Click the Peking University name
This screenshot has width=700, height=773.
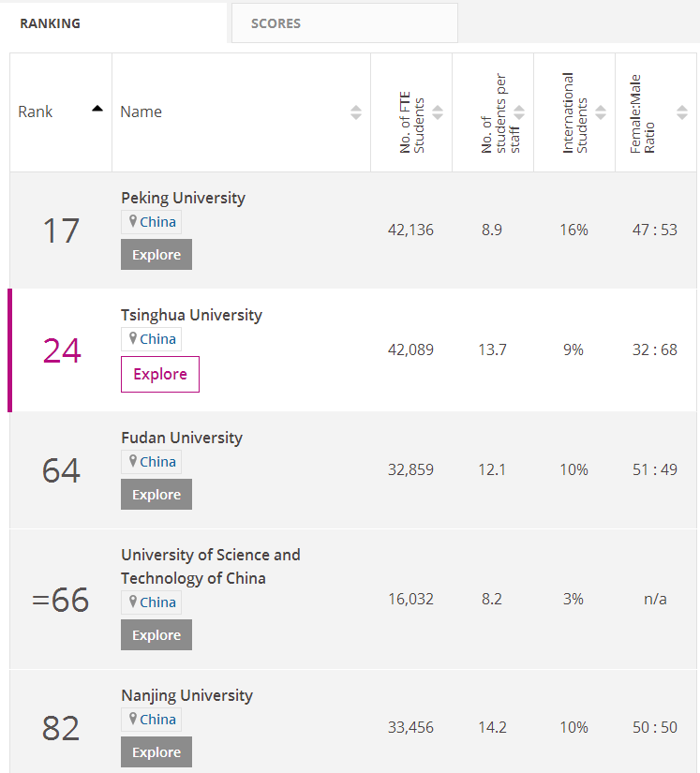[x=183, y=198]
